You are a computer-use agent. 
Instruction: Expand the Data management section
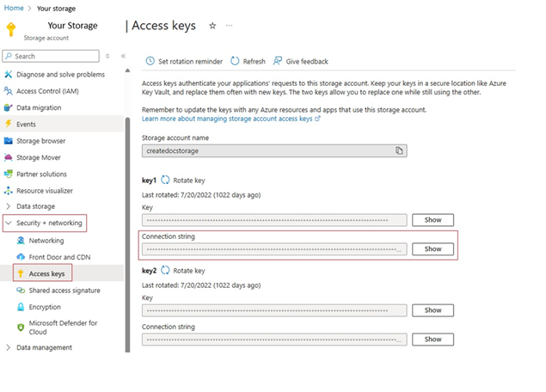click(x=8, y=347)
